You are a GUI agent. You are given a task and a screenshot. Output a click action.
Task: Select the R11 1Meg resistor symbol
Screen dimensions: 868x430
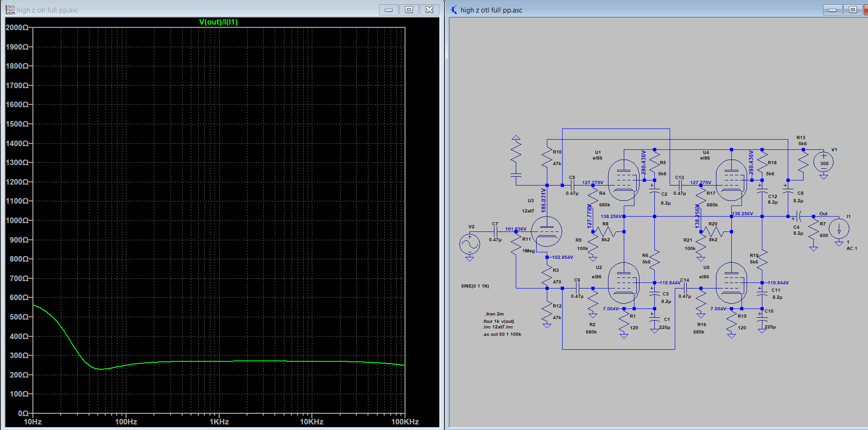click(516, 243)
